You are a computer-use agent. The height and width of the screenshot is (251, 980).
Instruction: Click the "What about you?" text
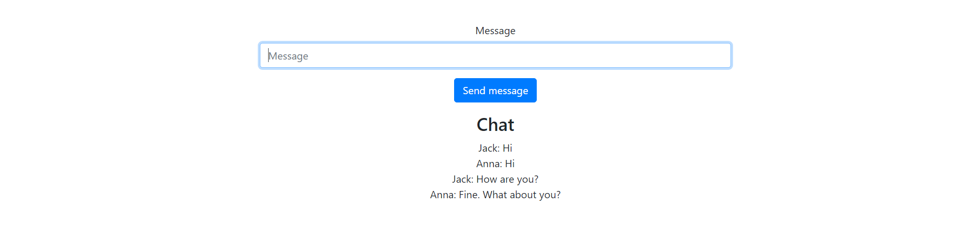522,195
